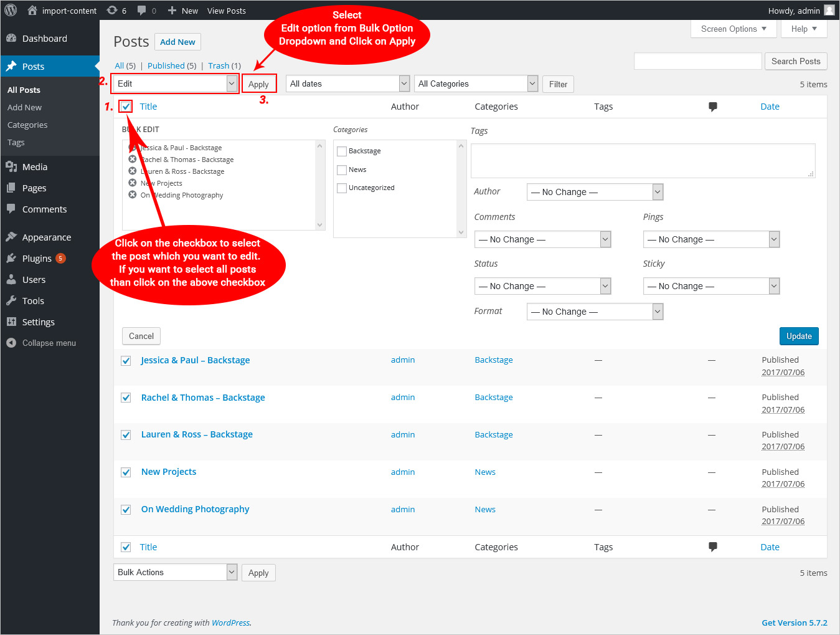Check the Backstage category checkbox
The image size is (840, 635).
pyautogui.click(x=342, y=151)
